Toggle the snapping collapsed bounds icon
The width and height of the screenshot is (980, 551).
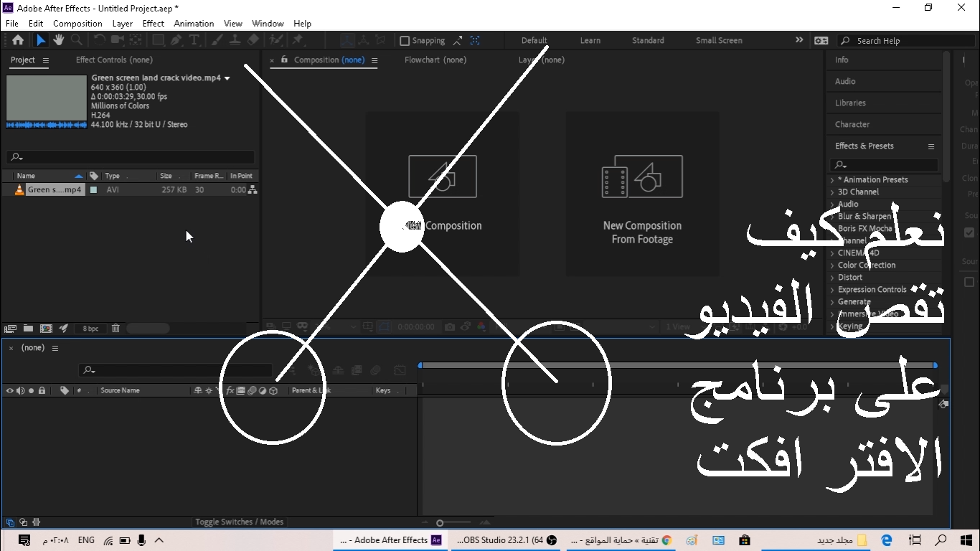475,41
